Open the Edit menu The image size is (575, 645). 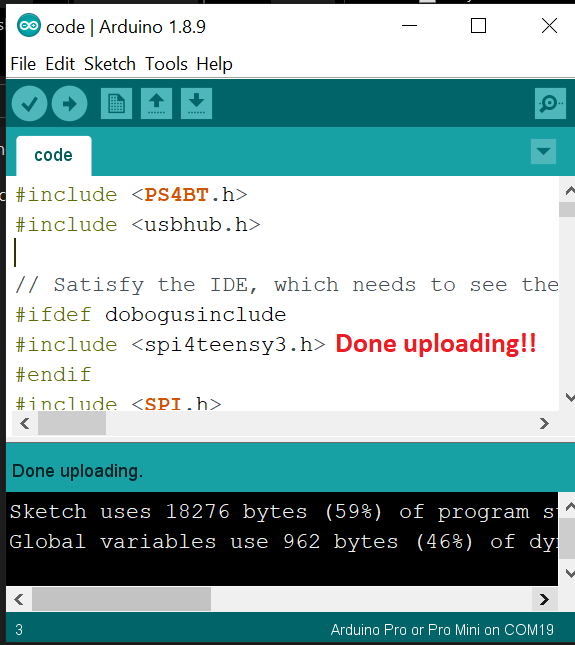coord(60,64)
